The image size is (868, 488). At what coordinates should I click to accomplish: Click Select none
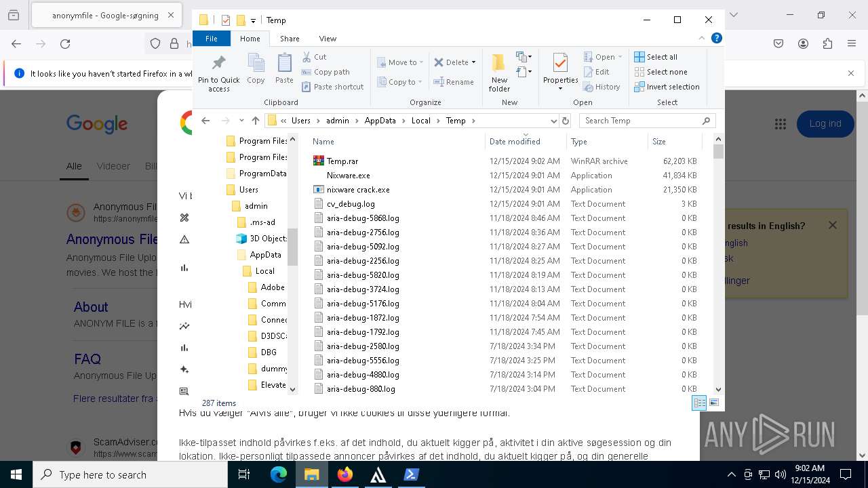[660, 72]
